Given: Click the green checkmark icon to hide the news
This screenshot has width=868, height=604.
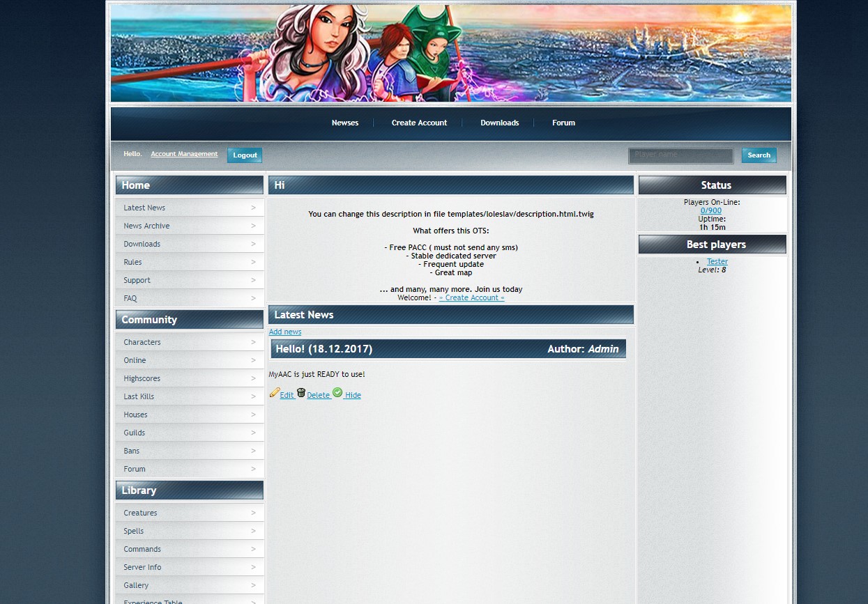Looking at the screenshot, I should [337, 392].
